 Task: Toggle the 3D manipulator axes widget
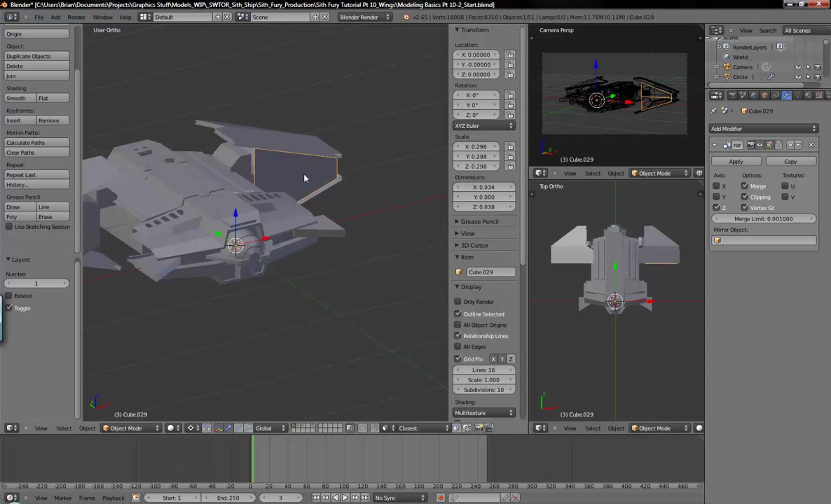(x=219, y=428)
